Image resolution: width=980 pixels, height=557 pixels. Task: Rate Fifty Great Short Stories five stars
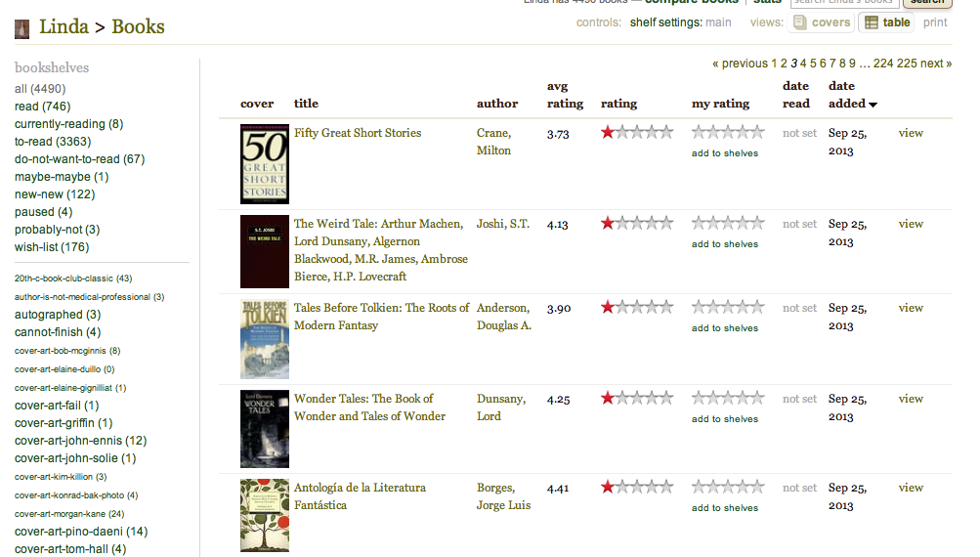pyautogui.click(x=757, y=132)
